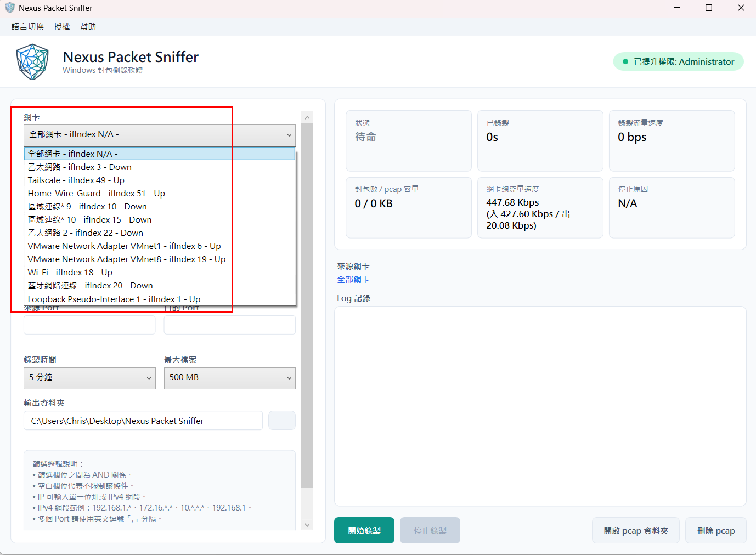Image resolution: width=756 pixels, height=555 pixels.
Task: Click the Log 記錄 text area
Action: point(540,406)
